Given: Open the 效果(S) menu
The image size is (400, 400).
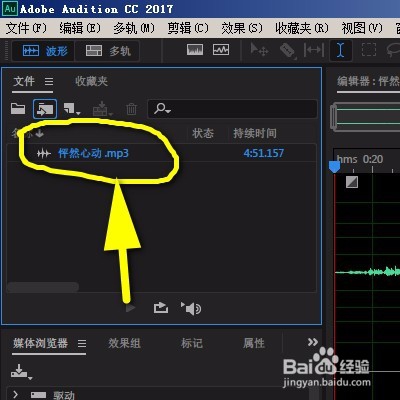Looking at the screenshot, I should (242, 28).
